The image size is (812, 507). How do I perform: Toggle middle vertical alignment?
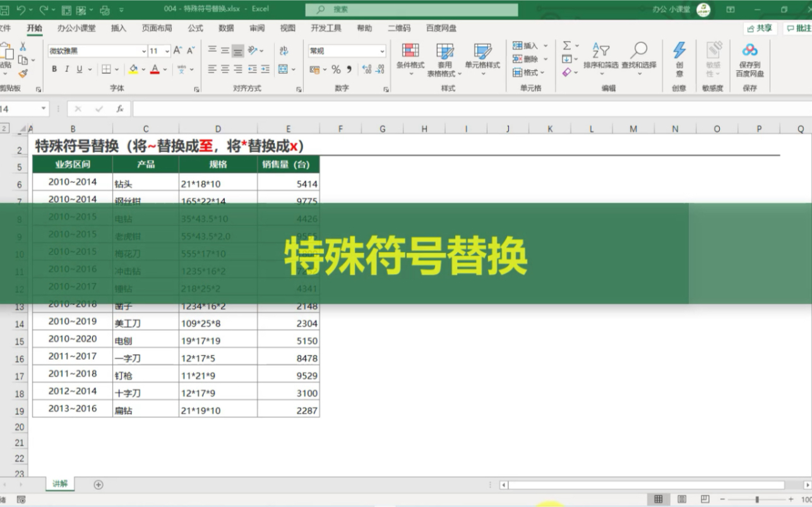click(225, 51)
